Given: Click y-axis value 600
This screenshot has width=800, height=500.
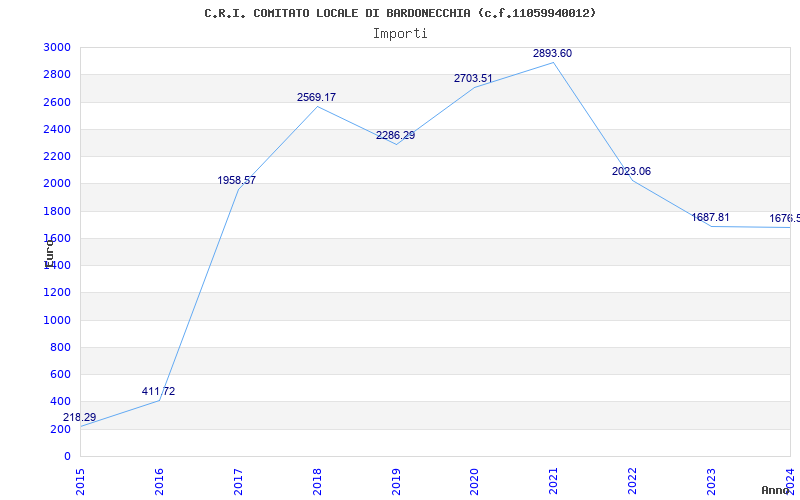Looking at the screenshot, I should [61, 374].
